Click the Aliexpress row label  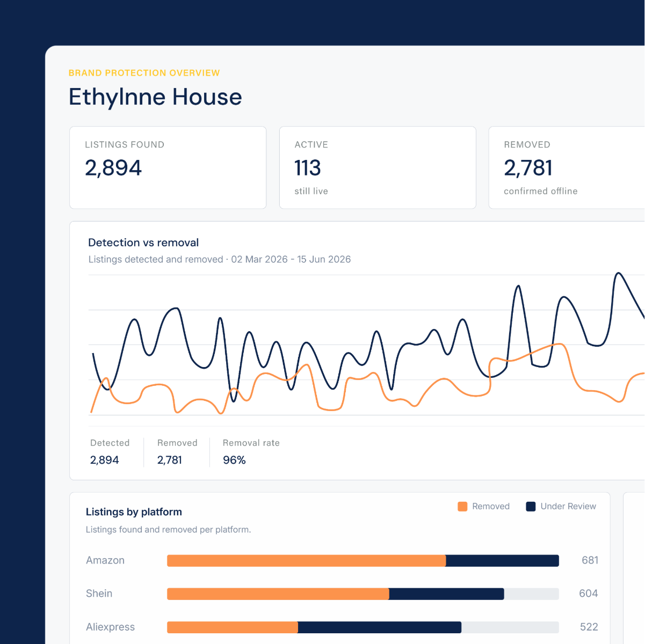(111, 627)
